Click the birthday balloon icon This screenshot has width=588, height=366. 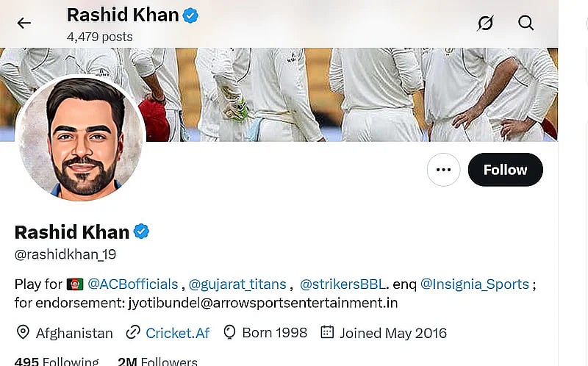pos(229,333)
